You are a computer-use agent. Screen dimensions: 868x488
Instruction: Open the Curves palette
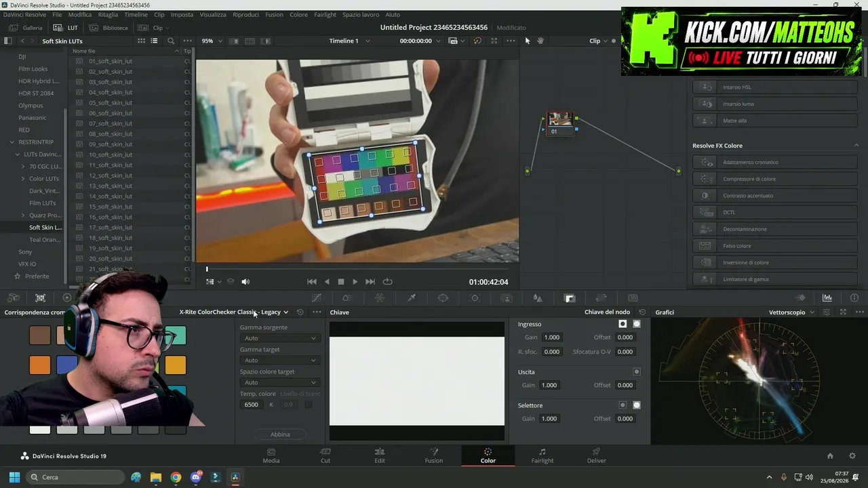coord(316,298)
